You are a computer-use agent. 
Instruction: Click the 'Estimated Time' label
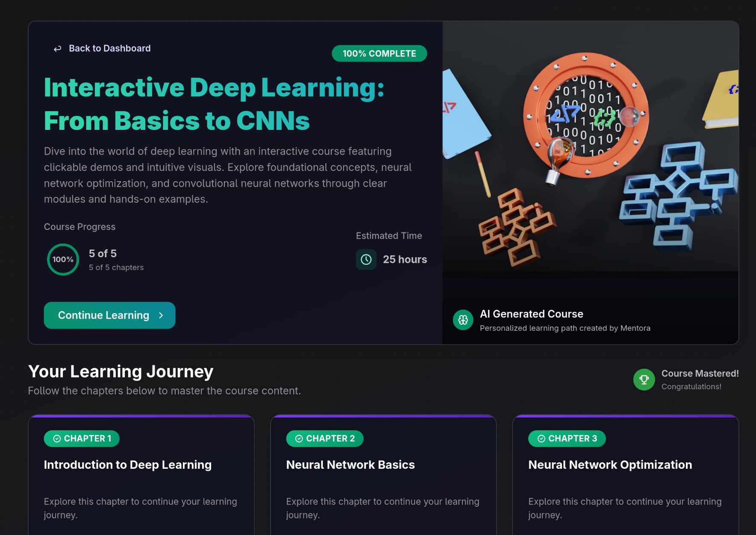[x=389, y=236]
